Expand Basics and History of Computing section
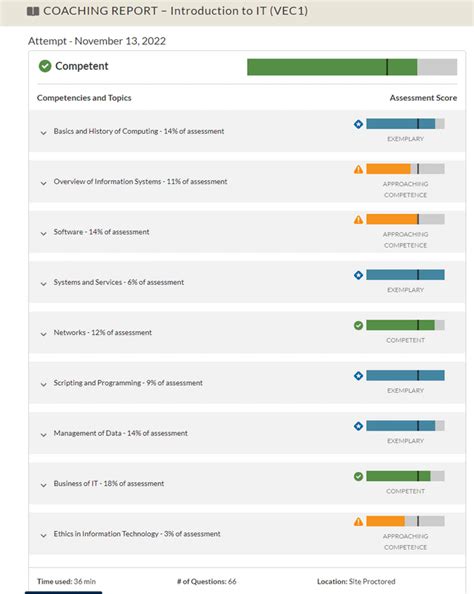This screenshot has width=474, height=594. [x=44, y=133]
